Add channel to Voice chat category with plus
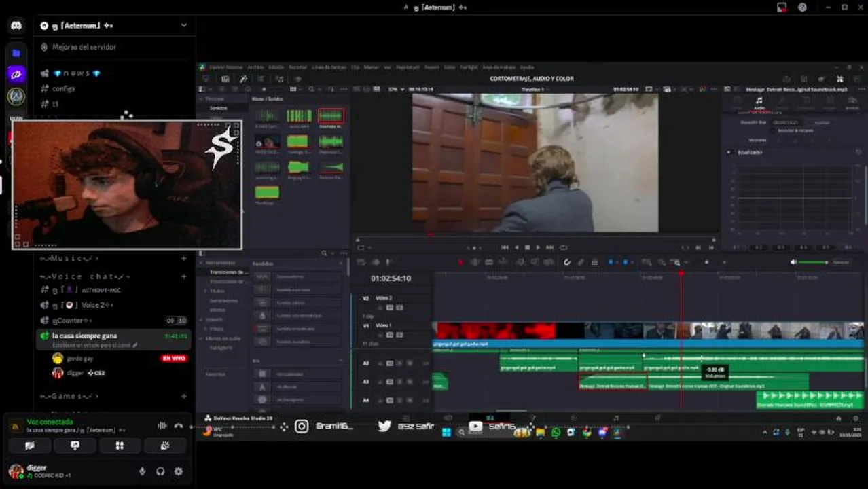Screen dimensions: 868x489 pos(183,276)
